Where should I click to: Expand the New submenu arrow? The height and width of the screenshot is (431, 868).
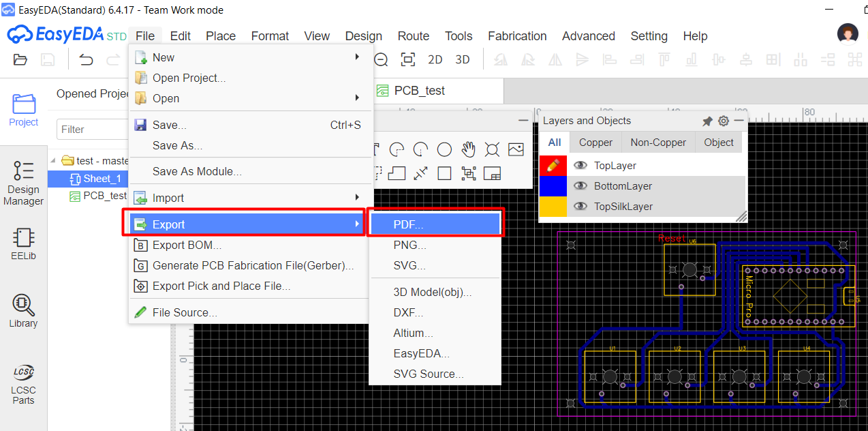tap(357, 57)
